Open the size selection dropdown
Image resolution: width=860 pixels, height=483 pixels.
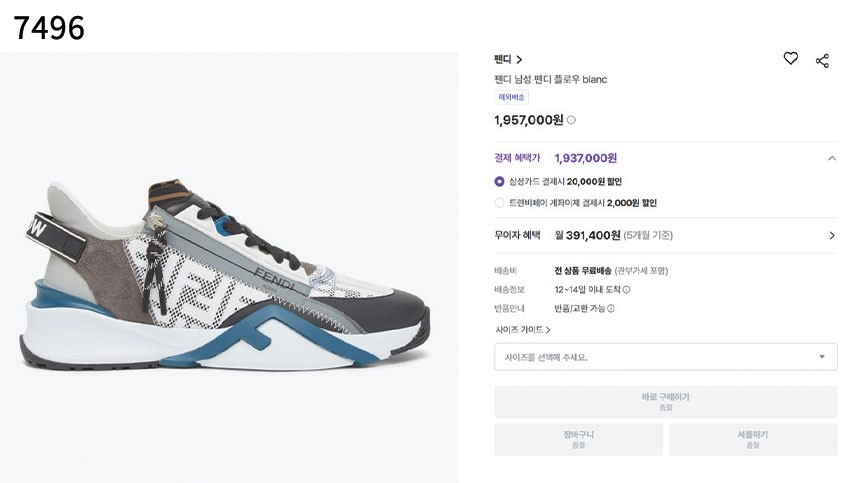665,357
